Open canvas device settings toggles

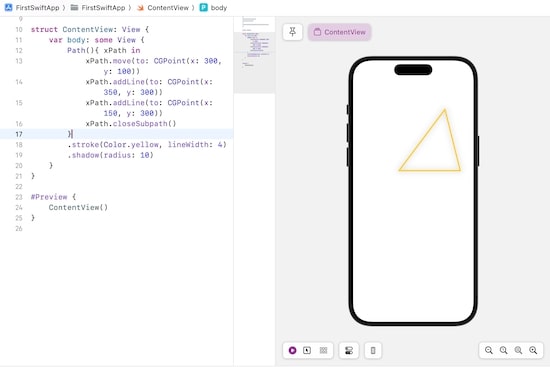(349, 350)
